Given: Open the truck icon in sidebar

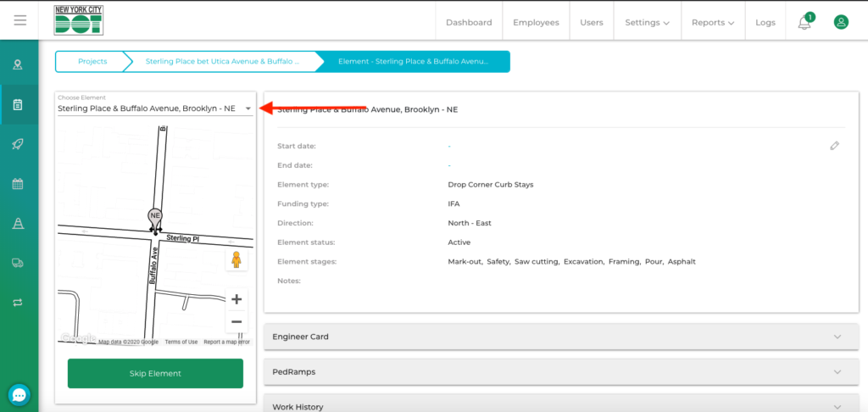Looking at the screenshot, I should (x=18, y=263).
